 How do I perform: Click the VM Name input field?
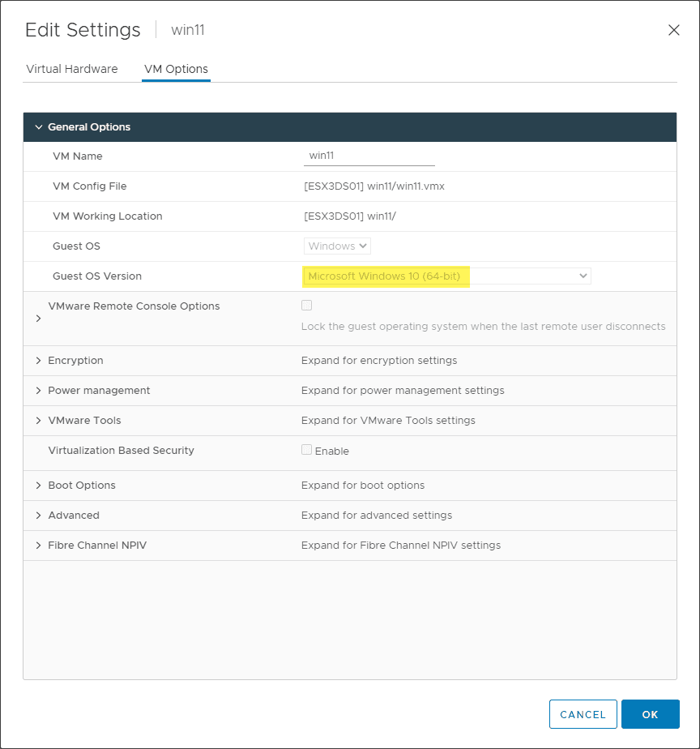[x=369, y=155]
